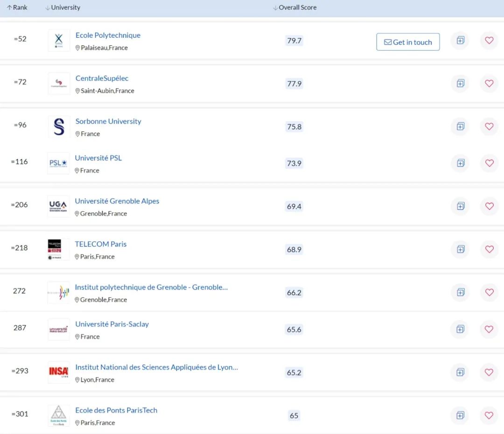The image size is (504, 434).
Task: Favorite TELECOM Paris with heart icon
Action: pos(489,249)
